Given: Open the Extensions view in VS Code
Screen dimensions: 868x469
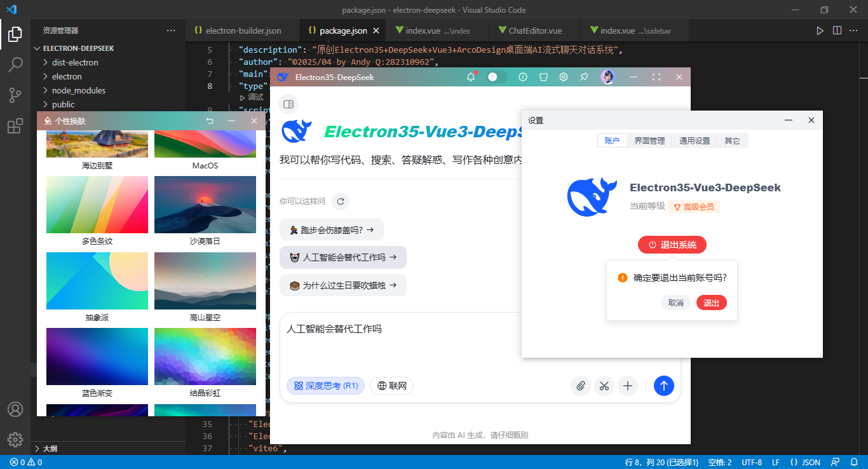Looking at the screenshot, I should [15, 126].
